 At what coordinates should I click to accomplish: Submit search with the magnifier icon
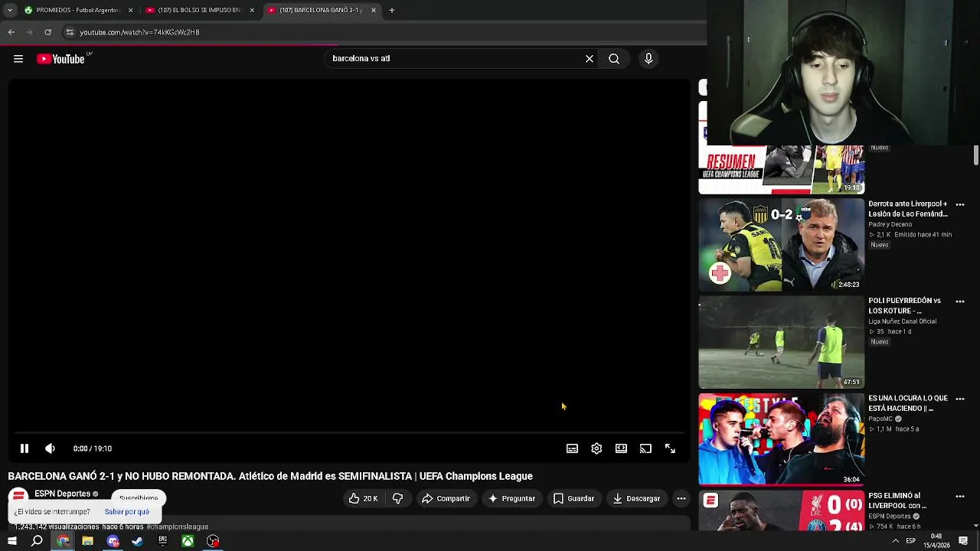(614, 58)
